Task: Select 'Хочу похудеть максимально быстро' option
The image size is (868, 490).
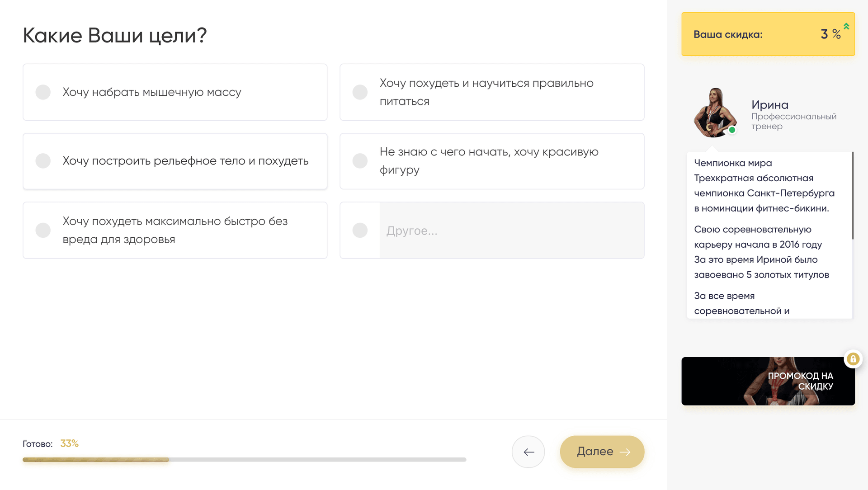Action: coord(43,230)
